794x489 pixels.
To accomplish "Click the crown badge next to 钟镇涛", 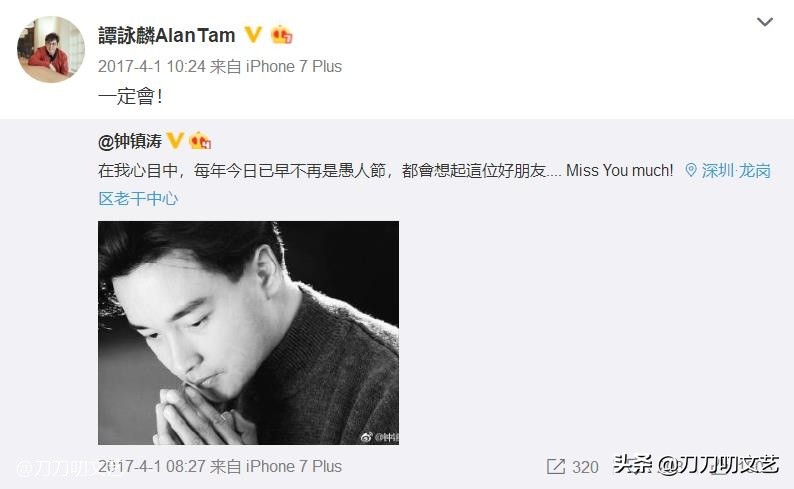I will pyautogui.click(x=200, y=140).
